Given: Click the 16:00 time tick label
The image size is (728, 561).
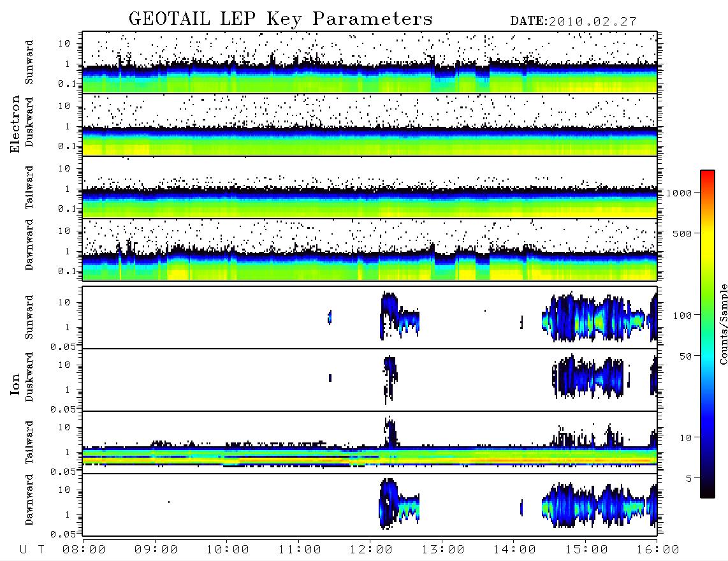Looking at the screenshot, I should click(x=658, y=550).
